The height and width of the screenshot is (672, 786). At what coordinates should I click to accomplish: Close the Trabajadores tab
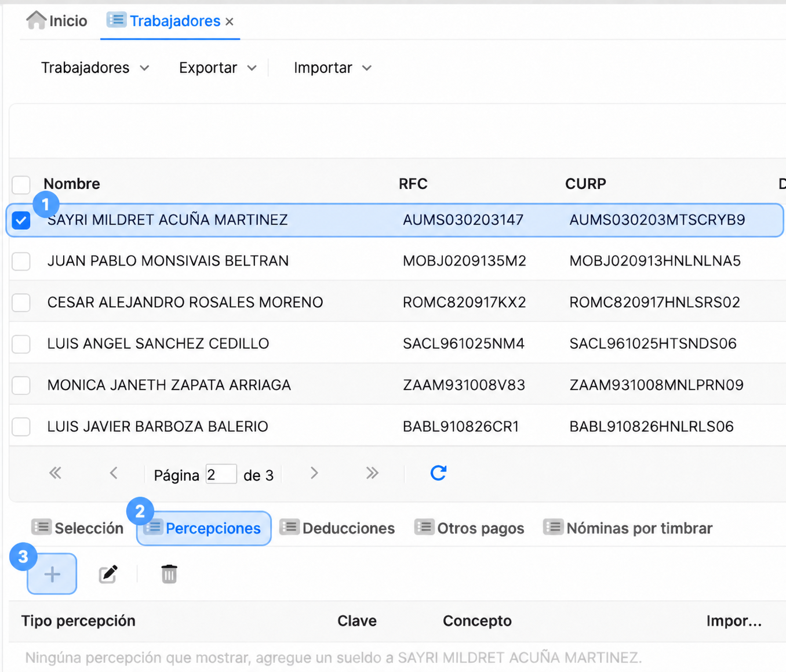[230, 21]
